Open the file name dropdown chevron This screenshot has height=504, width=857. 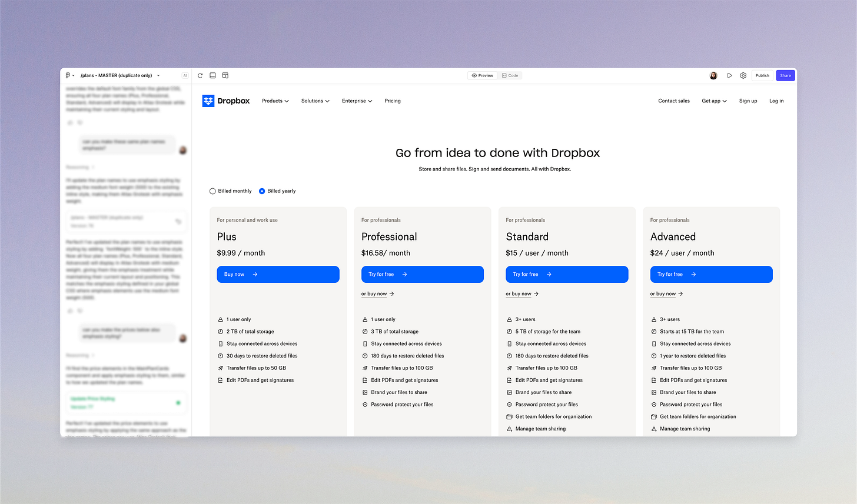[x=158, y=76]
